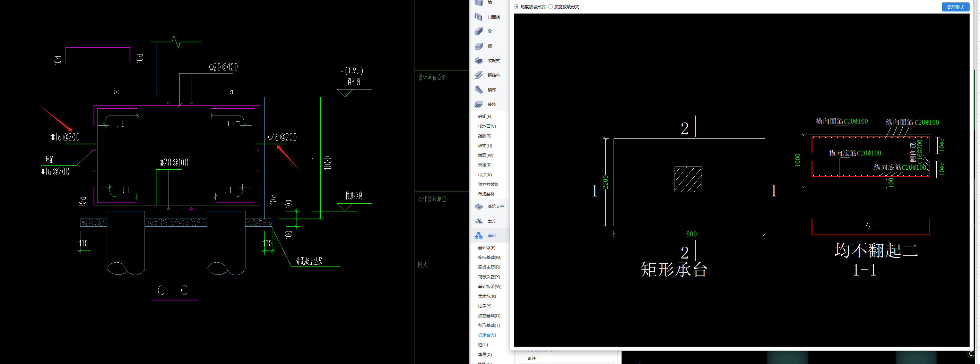Click the 配筋形式 button

click(x=955, y=7)
